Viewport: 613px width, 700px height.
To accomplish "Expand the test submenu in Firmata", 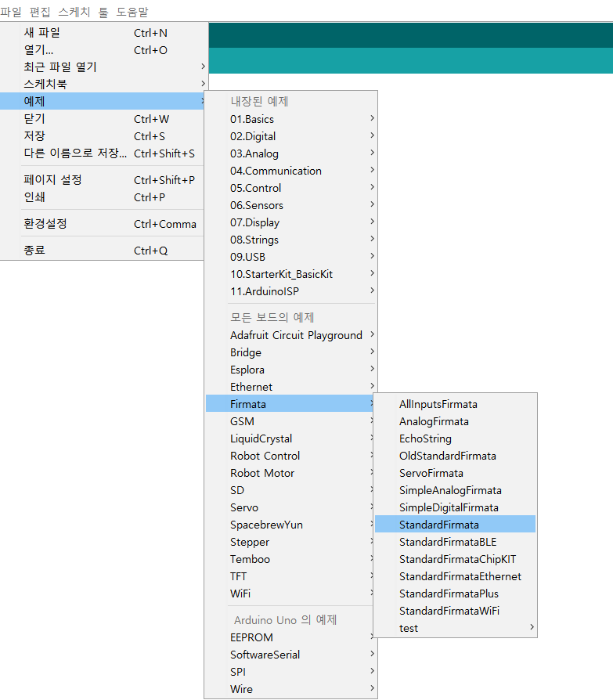I will click(x=455, y=628).
